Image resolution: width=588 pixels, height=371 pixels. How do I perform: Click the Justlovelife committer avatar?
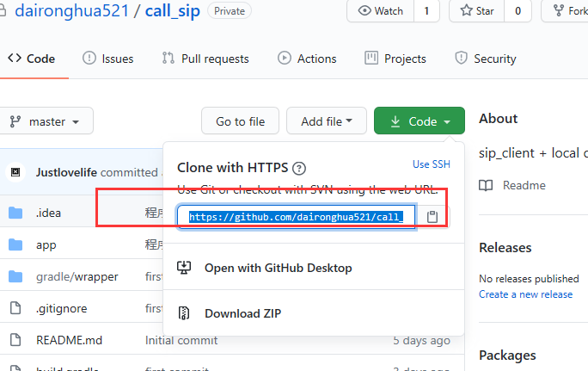[15, 172]
